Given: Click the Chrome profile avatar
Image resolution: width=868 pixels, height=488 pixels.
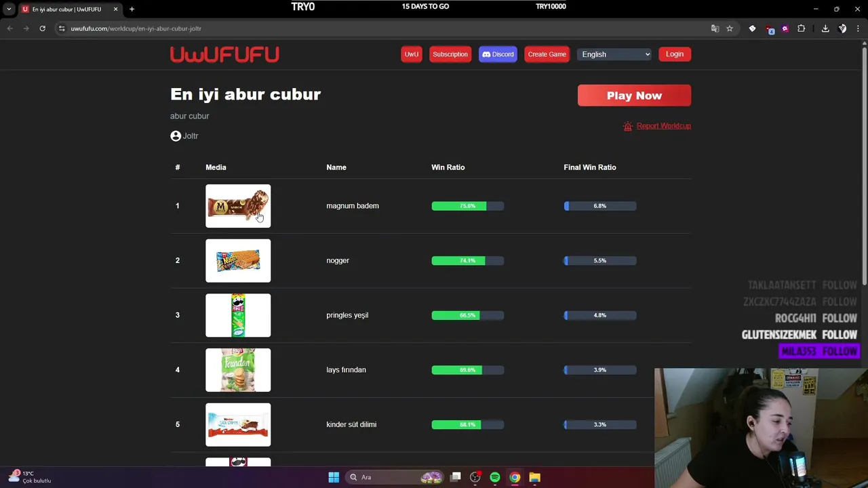Looking at the screenshot, I should click(842, 28).
